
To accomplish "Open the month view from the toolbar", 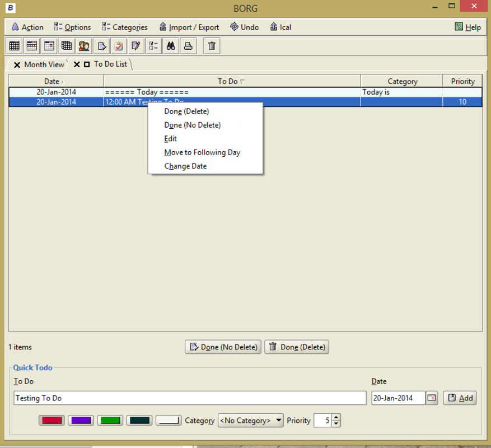I will tap(14, 46).
